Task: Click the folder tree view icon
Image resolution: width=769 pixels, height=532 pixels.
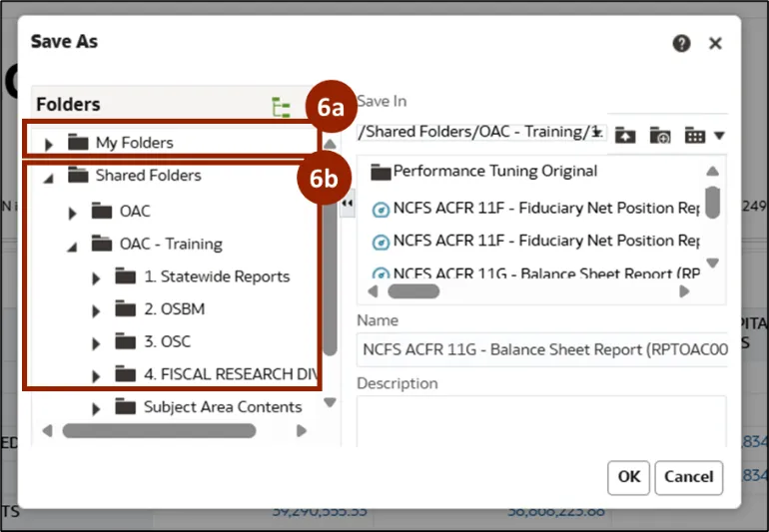Action: coord(281,107)
